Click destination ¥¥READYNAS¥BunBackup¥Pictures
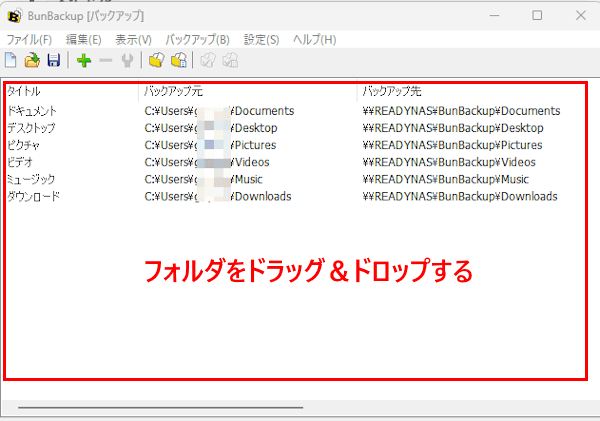 pos(452,145)
